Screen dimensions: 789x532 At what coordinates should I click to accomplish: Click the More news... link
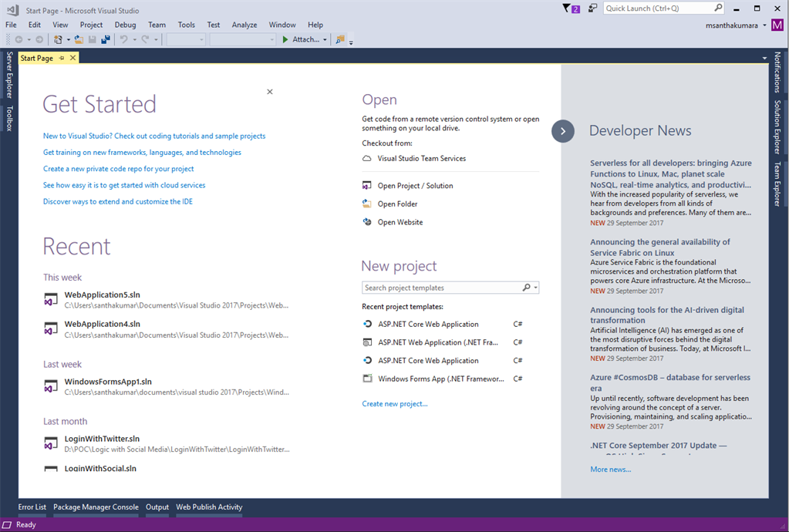611,469
